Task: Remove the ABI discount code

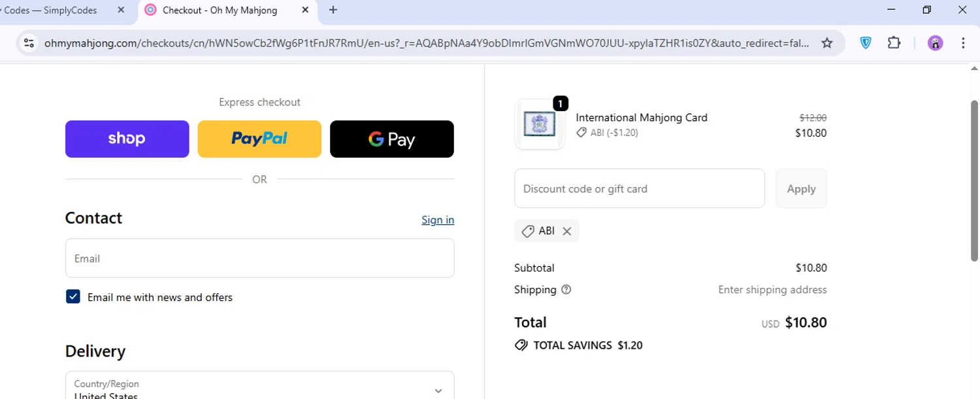Action: click(567, 231)
